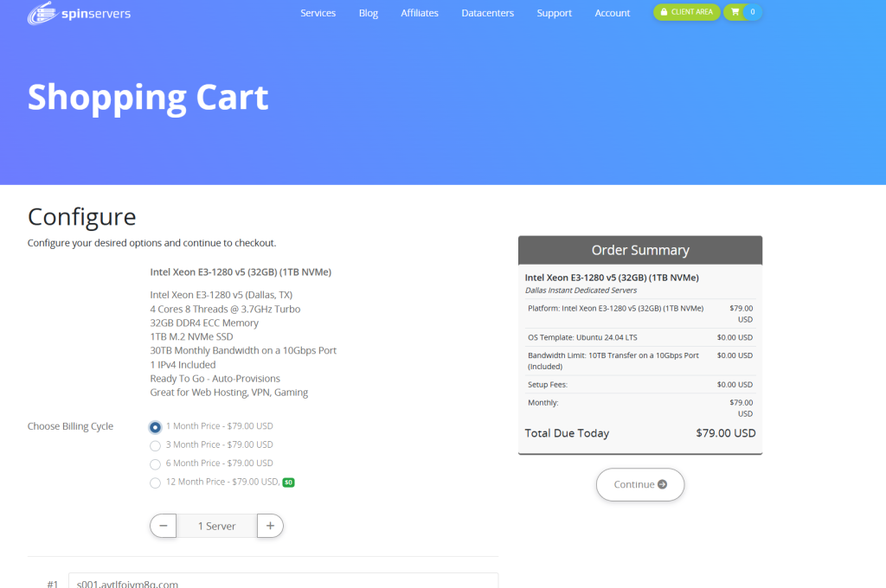Click 'Ready To Go - Auto-Provisions' line

pyautogui.click(x=215, y=379)
